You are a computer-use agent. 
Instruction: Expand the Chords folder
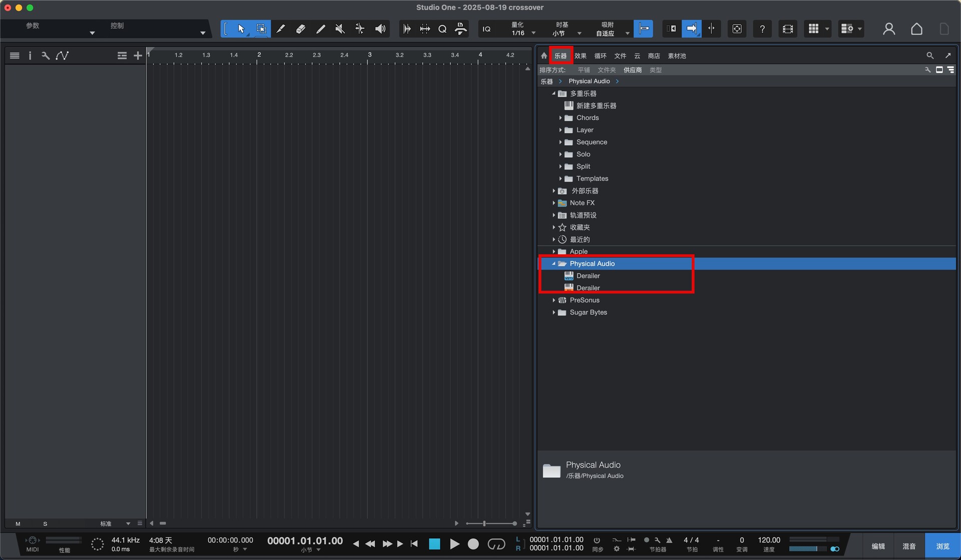[x=560, y=118]
